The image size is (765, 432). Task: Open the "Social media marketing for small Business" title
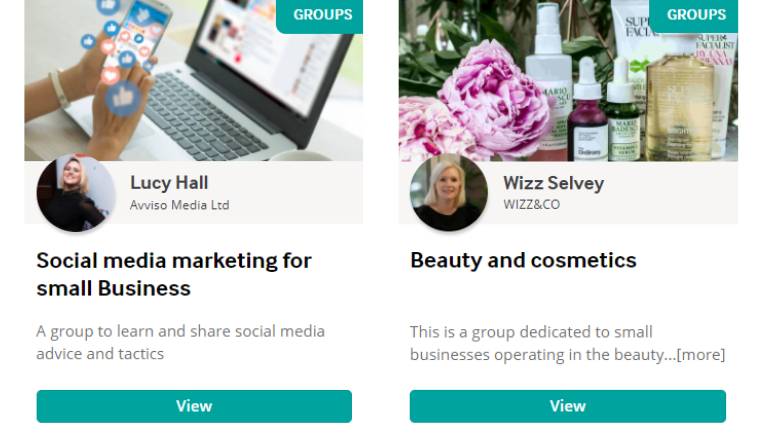point(174,274)
